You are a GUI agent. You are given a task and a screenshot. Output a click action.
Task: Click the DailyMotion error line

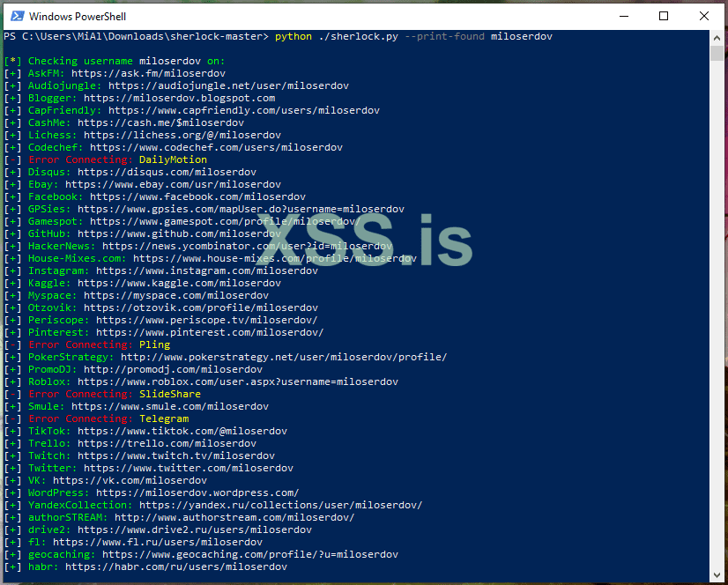coord(106,159)
